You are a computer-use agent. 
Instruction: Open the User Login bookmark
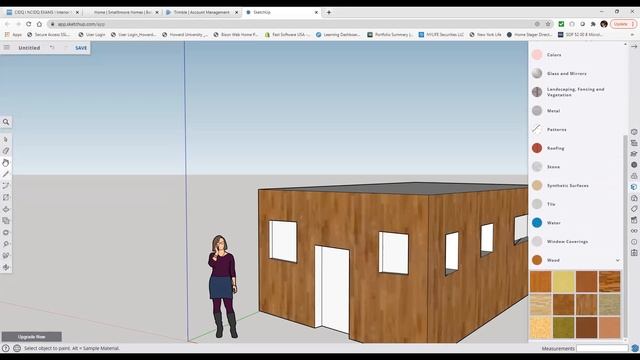(92, 35)
